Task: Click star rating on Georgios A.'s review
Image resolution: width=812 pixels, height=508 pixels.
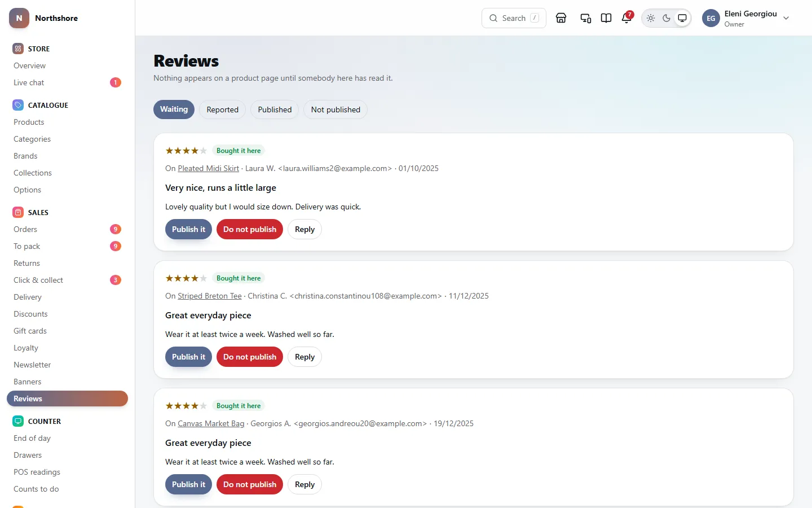Action: (186, 406)
